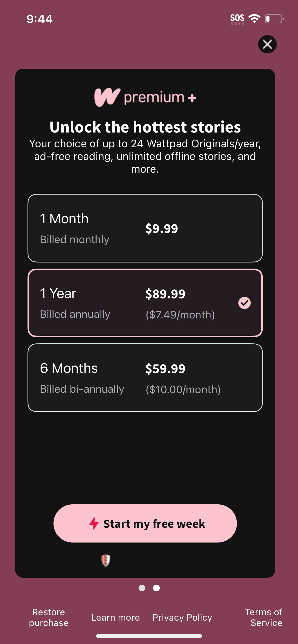Tap the 9:44 clock in status bar

(39, 19)
